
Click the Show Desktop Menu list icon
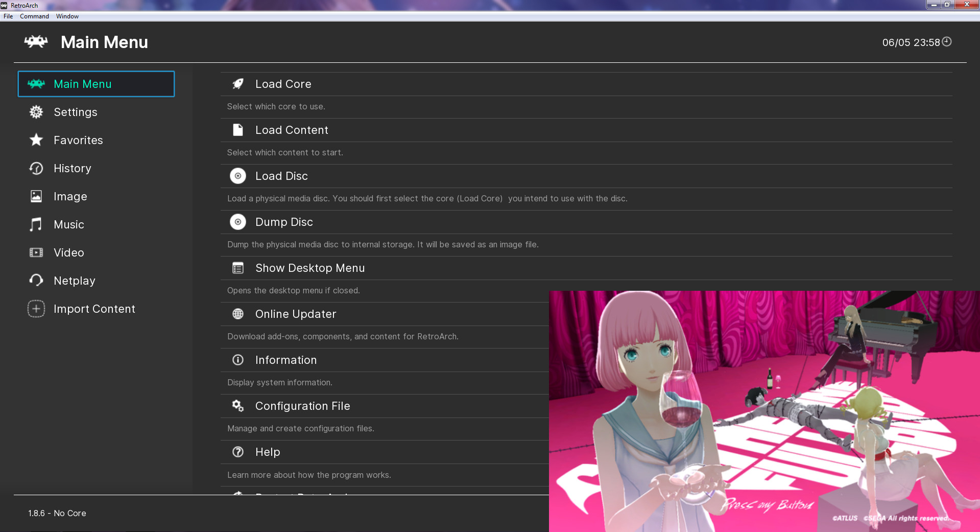click(238, 268)
